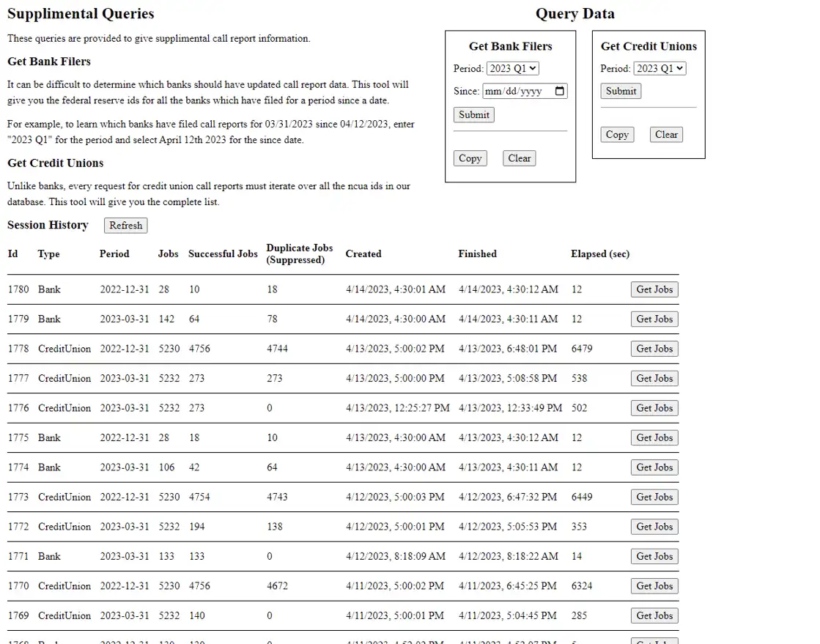The width and height of the screenshot is (820, 644).
Task: Click the Since date input field
Action: point(525,91)
